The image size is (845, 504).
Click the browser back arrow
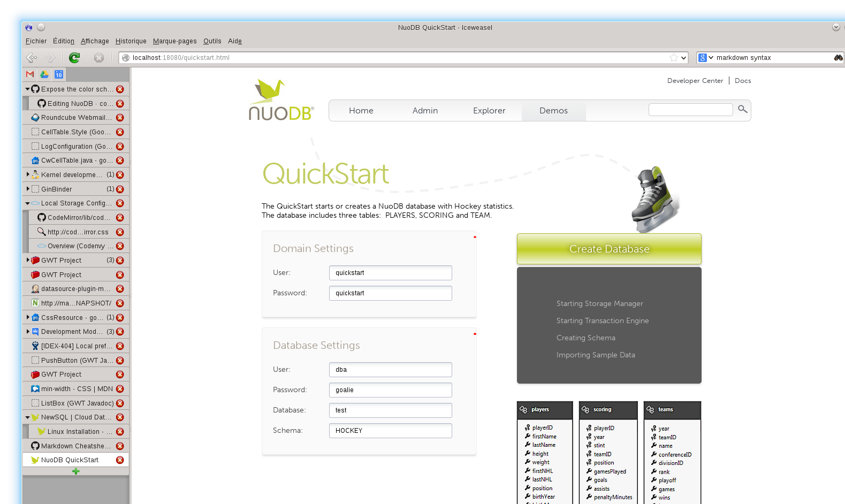coord(32,57)
